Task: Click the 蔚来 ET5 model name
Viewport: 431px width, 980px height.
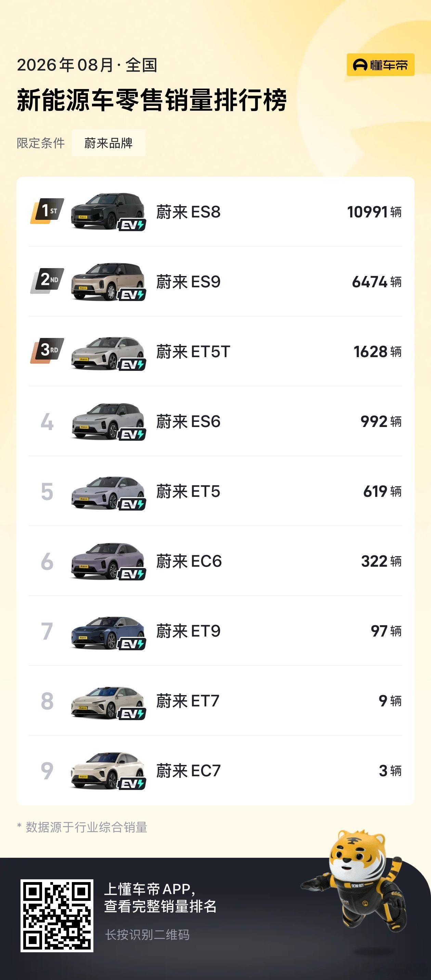Action: pos(188,491)
